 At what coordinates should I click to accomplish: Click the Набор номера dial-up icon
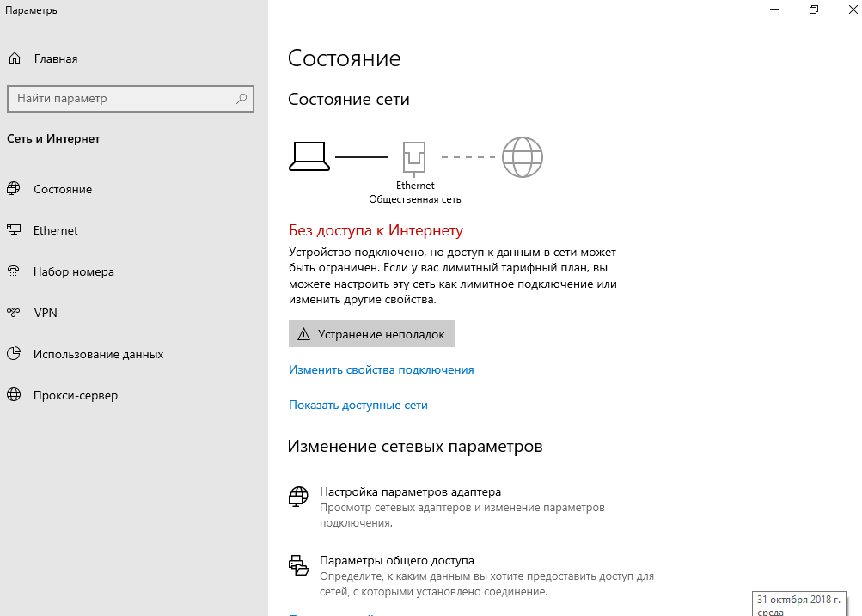pos(14,271)
